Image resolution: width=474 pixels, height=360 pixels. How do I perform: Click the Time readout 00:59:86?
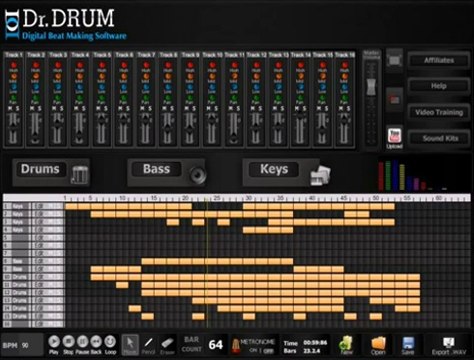pyautogui.click(x=315, y=342)
